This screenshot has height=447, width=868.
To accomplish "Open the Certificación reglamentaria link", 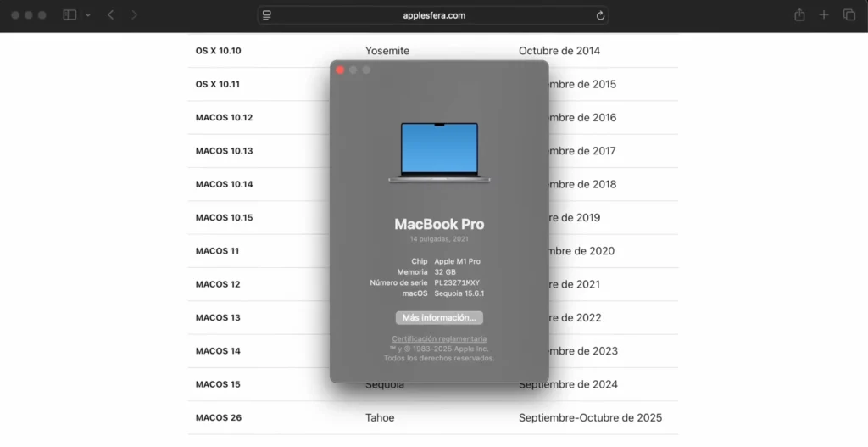I will pos(439,339).
